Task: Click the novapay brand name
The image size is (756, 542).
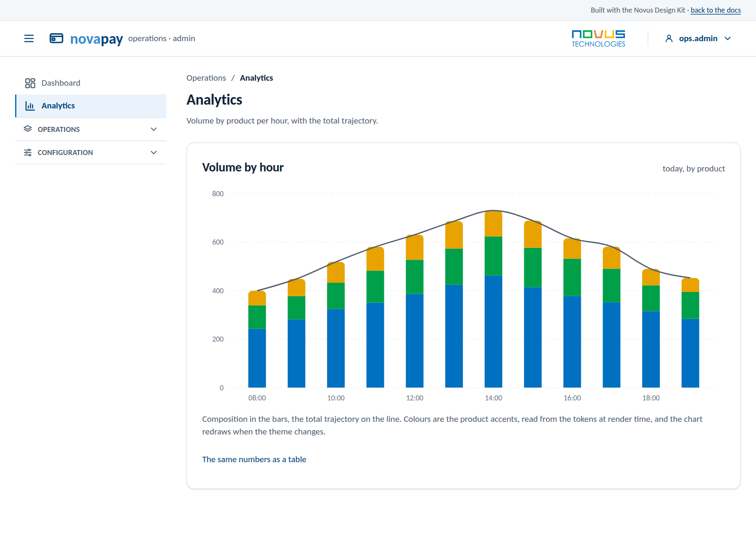Action: [97, 39]
